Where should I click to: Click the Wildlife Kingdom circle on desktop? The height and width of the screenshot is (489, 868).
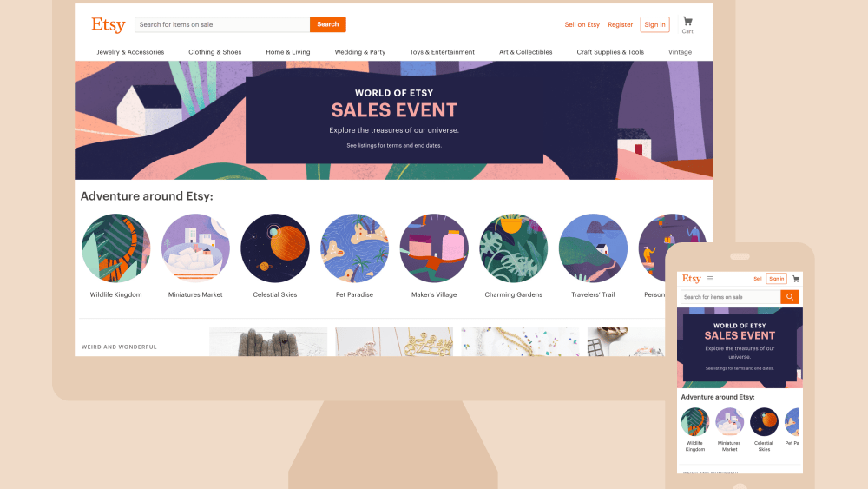pyautogui.click(x=115, y=248)
